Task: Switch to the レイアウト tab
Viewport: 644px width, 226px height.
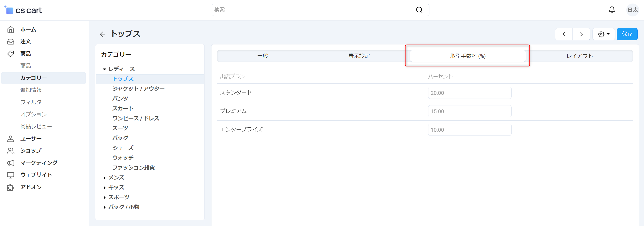Action: click(x=579, y=56)
